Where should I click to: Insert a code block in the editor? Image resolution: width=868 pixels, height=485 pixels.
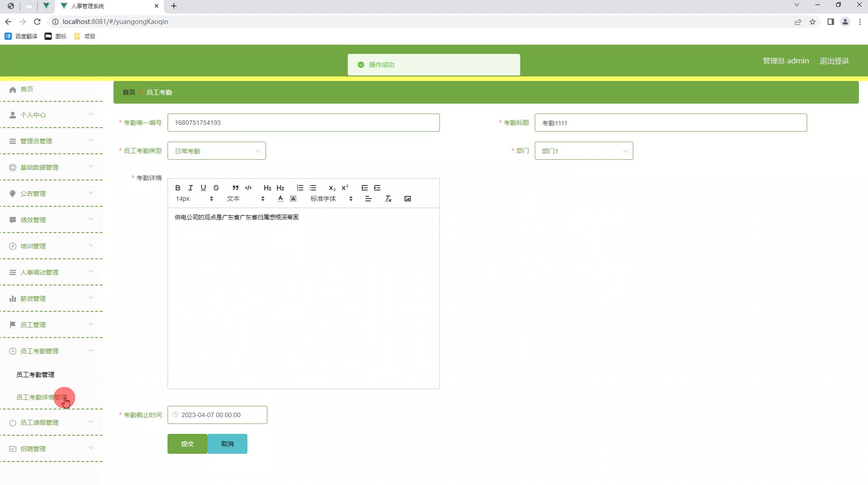pyautogui.click(x=248, y=188)
